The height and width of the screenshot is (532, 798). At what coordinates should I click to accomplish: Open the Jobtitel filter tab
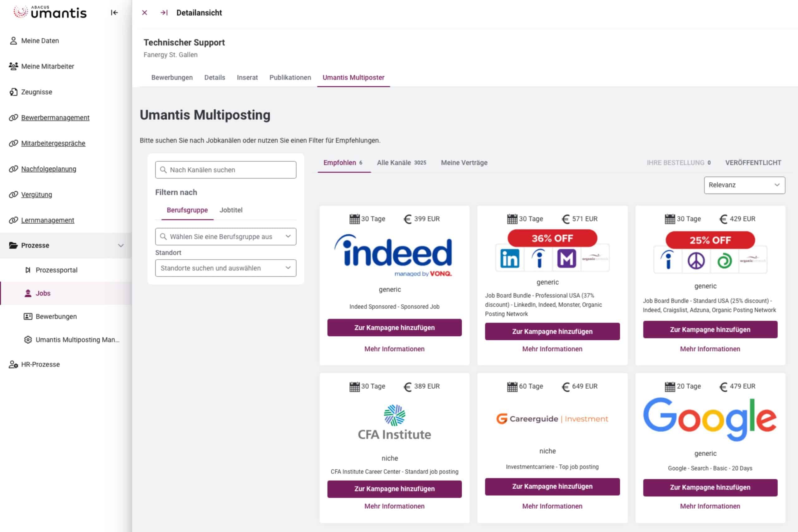point(231,210)
